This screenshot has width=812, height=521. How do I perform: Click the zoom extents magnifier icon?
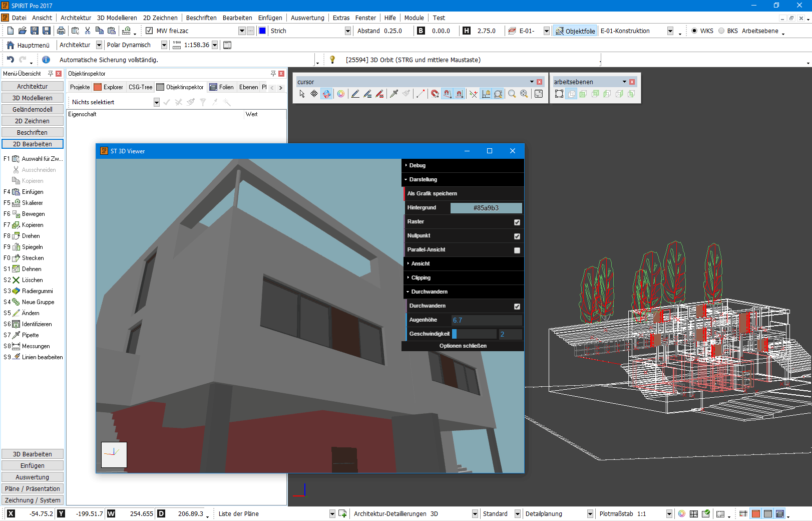[x=524, y=94]
